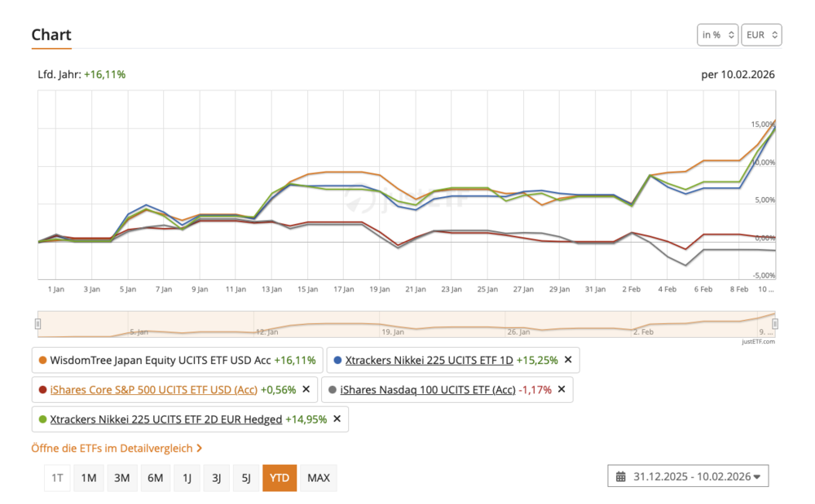Remove Xtrackers Nikkei 225 2D EUR Hedged

pyautogui.click(x=337, y=419)
